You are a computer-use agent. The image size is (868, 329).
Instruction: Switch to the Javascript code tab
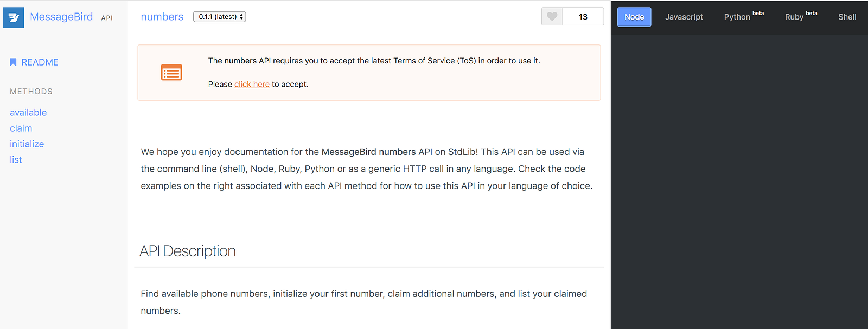point(684,17)
